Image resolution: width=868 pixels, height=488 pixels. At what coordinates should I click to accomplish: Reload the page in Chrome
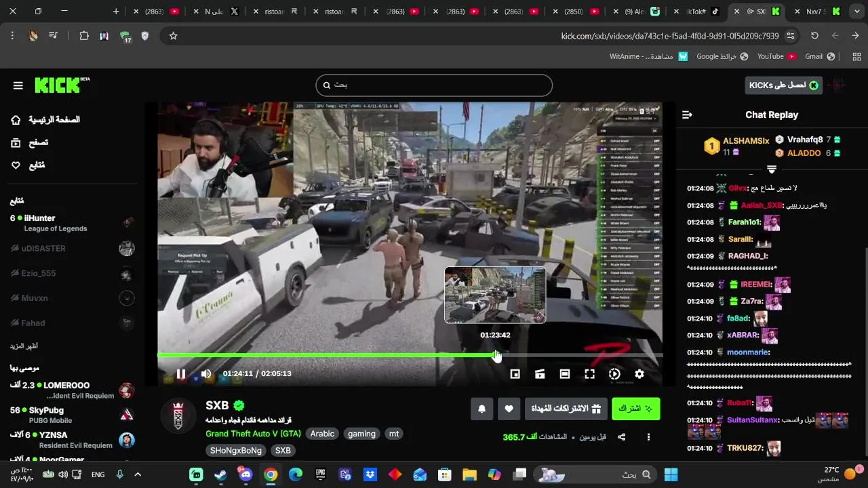click(x=814, y=36)
